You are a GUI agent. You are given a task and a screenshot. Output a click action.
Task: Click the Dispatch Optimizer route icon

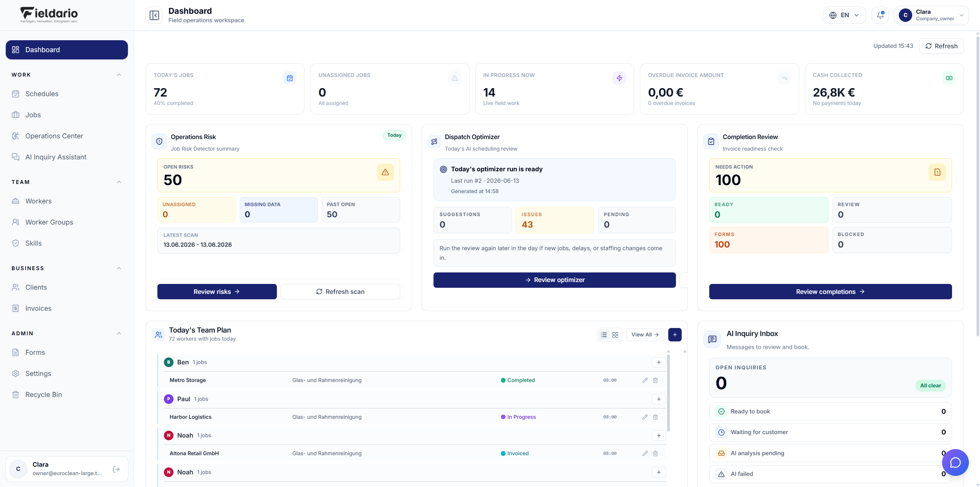434,142
